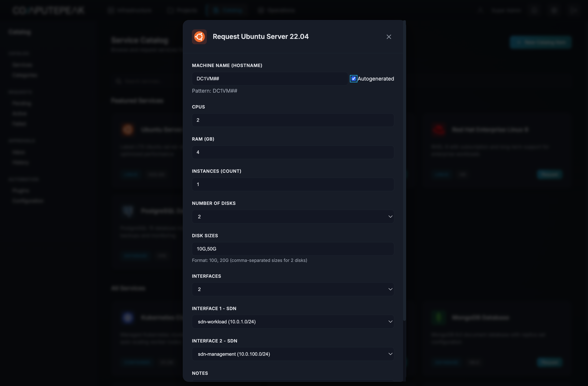Open the Operations section from the top menu
The image size is (588, 386).
click(277, 10)
